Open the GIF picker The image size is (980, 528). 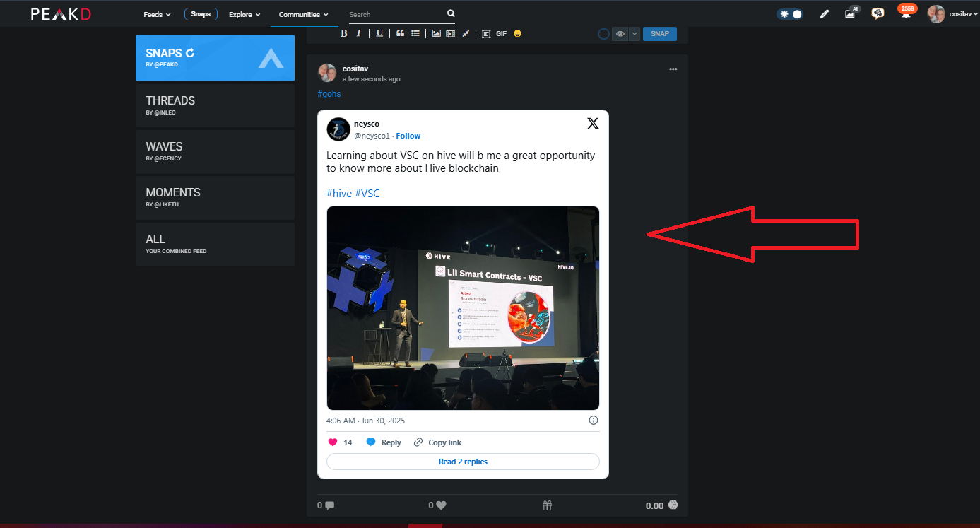(502, 33)
